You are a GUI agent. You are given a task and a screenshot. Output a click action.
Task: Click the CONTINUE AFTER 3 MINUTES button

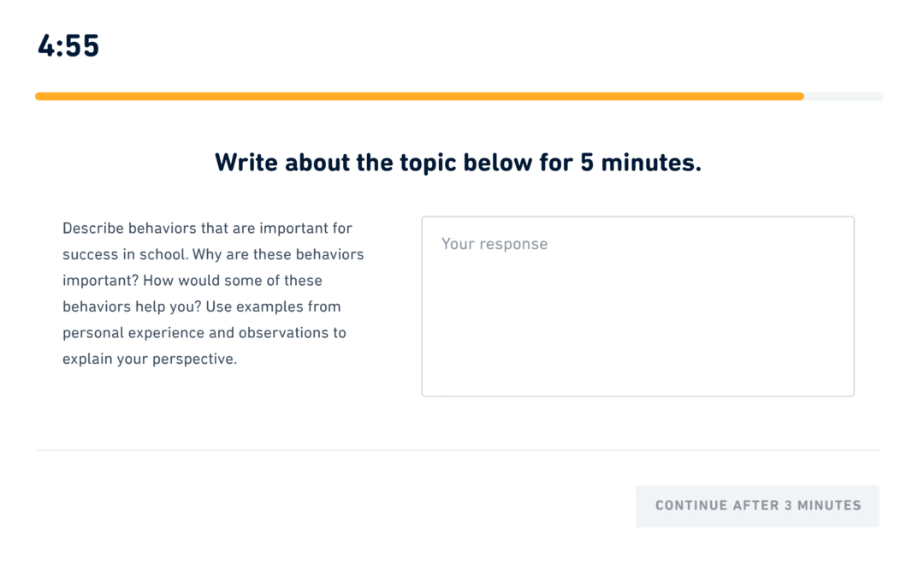point(757,506)
